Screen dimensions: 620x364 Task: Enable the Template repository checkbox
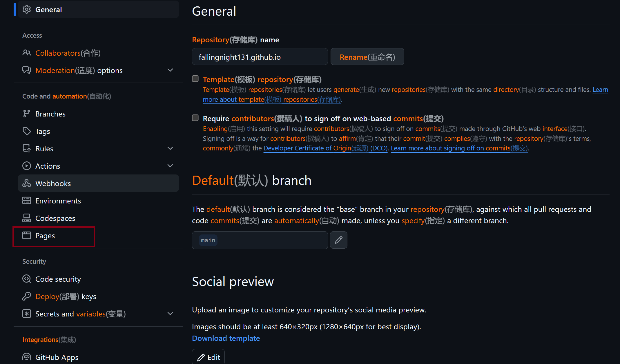tap(195, 79)
